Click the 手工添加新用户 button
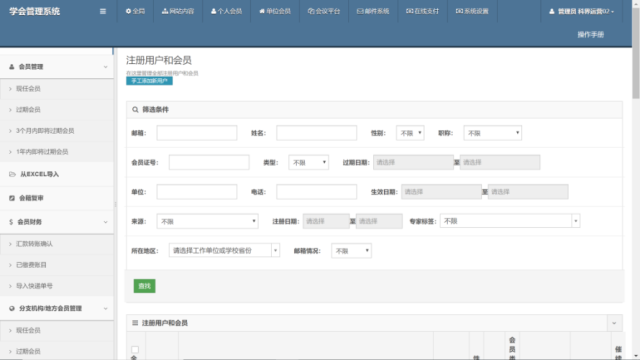This screenshot has height=360, width=640. [149, 81]
